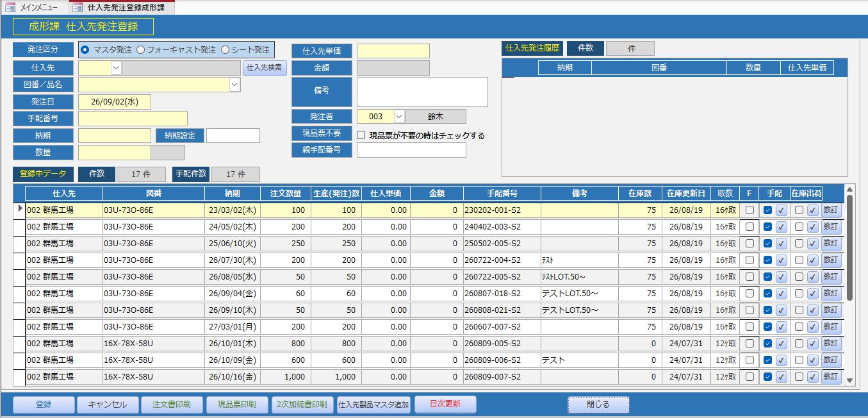Click 手配 checkmark button for row 250502-005-S2
Viewport: 868px width, 418px height.
(x=782, y=243)
